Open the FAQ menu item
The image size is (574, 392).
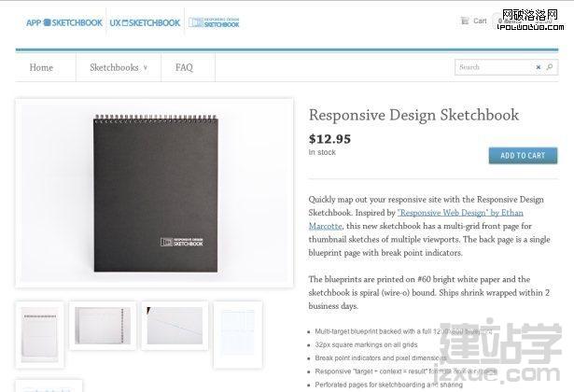184,68
